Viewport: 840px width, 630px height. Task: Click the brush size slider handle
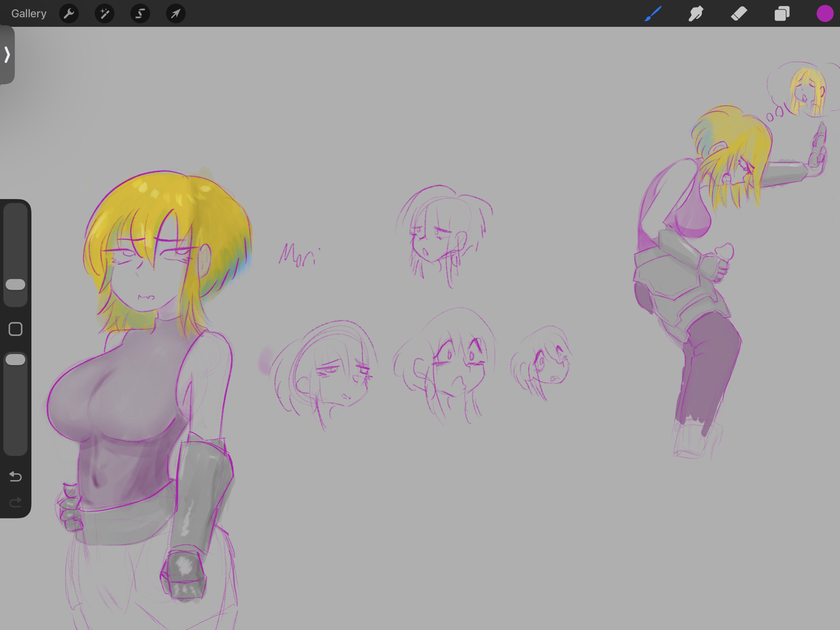(16, 285)
